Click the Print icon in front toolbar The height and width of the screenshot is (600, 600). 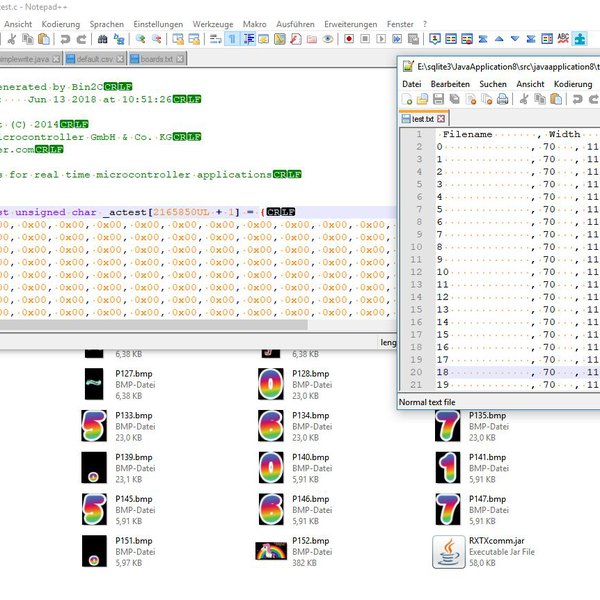[x=503, y=99]
